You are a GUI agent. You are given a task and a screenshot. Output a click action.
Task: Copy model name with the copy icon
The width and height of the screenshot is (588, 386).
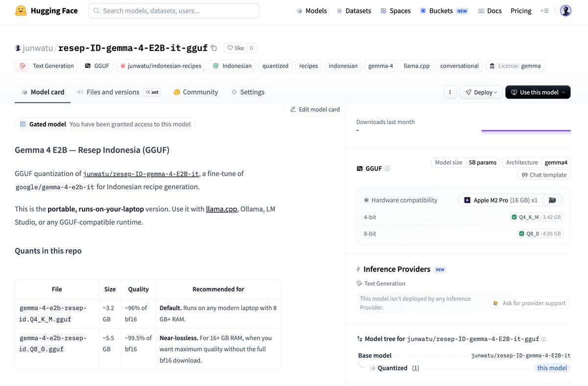tap(214, 48)
